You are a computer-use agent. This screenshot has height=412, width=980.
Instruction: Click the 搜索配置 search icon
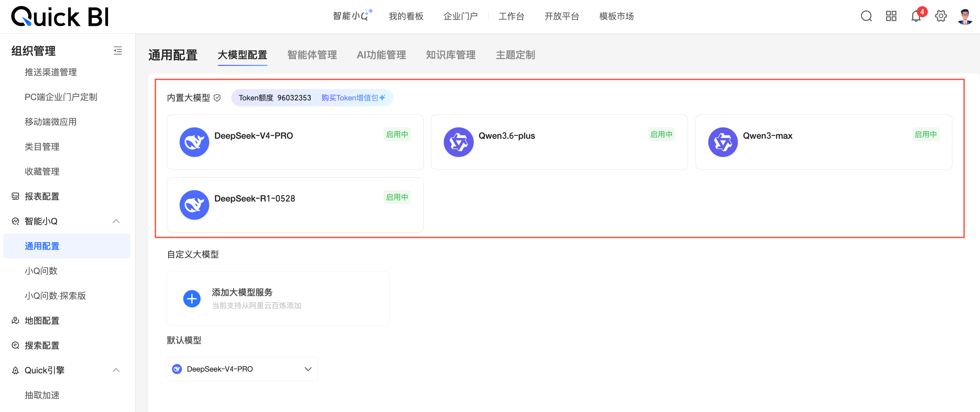point(16,345)
